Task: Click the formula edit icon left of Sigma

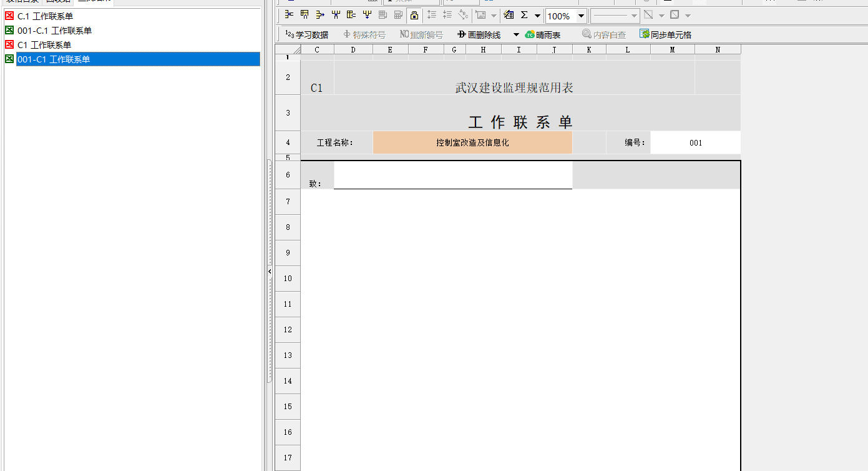Action: click(509, 15)
